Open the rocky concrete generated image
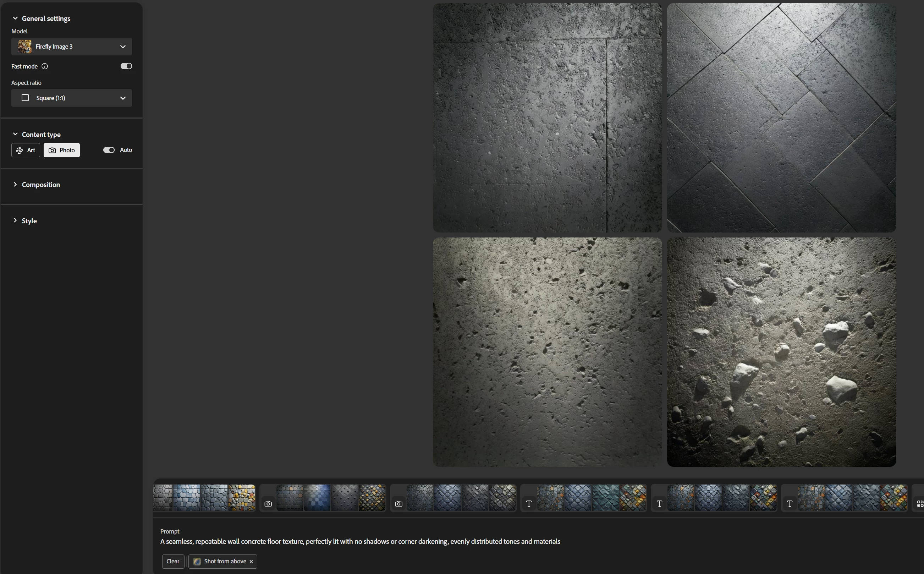The image size is (924, 574). [x=781, y=352]
